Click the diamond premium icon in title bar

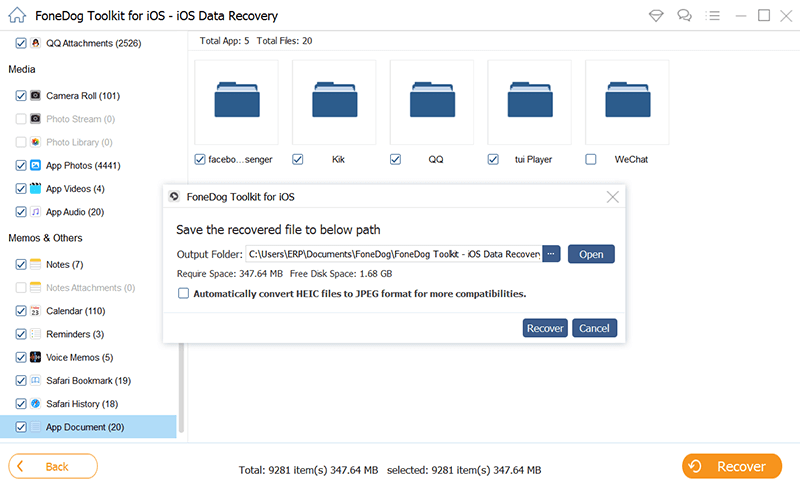click(x=656, y=16)
